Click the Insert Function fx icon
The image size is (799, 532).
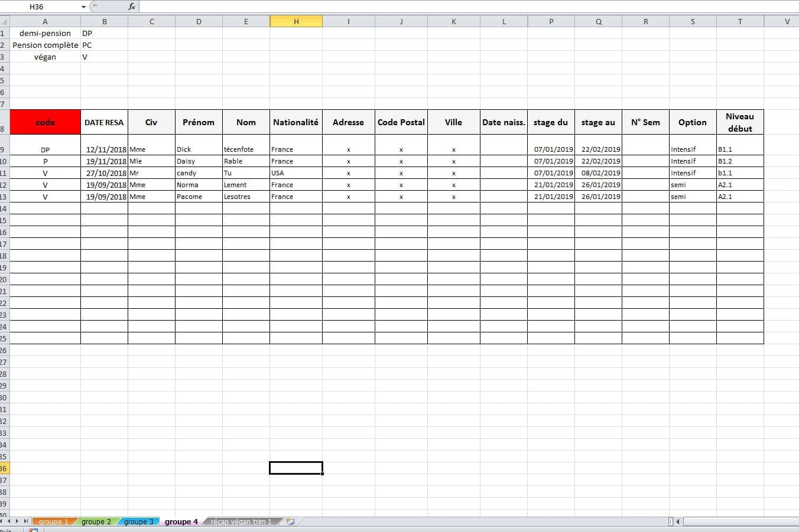(x=131, y=6)
